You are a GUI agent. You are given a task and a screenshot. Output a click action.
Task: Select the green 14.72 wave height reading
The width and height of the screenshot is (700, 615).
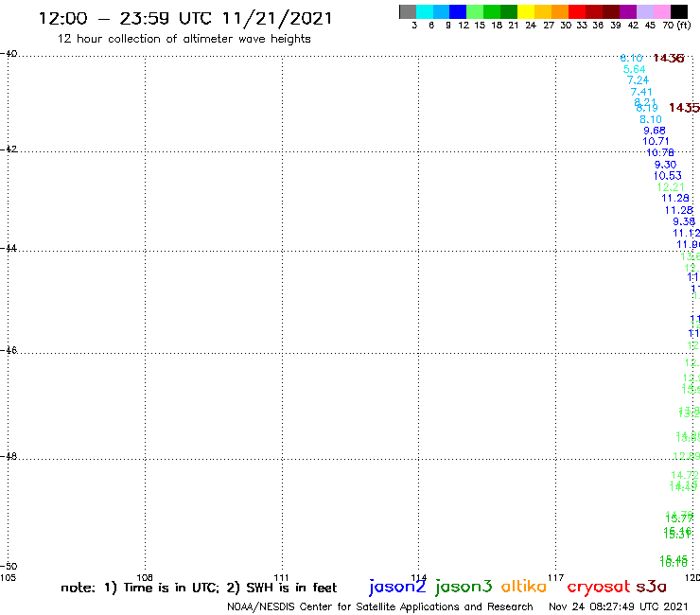tap(684, 476)
